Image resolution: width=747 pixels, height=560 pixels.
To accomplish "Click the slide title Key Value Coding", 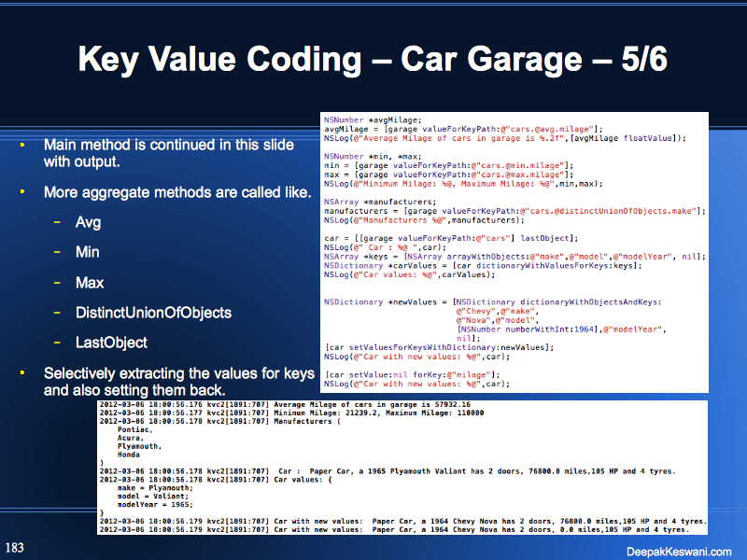I will click(373, 60).
